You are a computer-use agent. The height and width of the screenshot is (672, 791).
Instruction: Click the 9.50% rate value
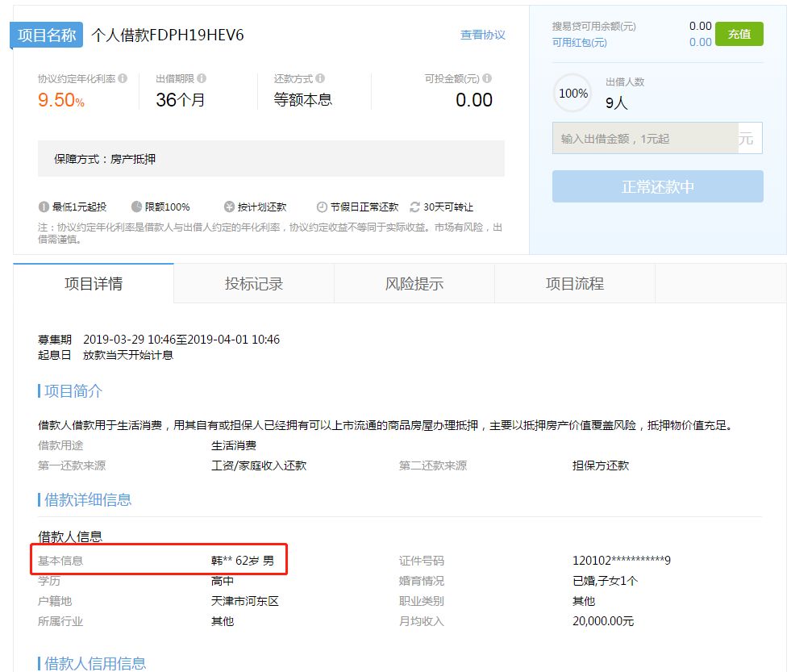point(61,100)
